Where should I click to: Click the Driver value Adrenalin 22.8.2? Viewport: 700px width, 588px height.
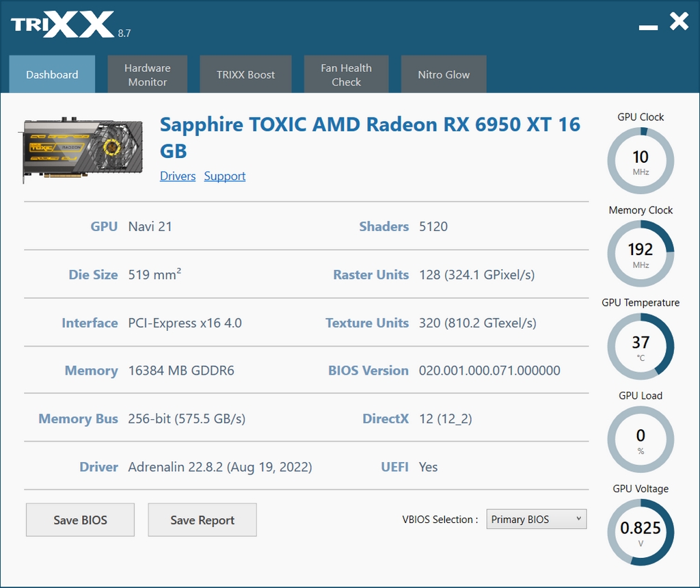pyautogui.click(x=220, y=467)
